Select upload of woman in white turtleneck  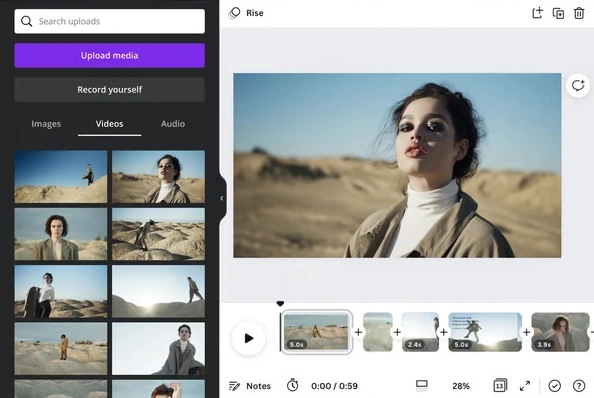tap(158, 176)
